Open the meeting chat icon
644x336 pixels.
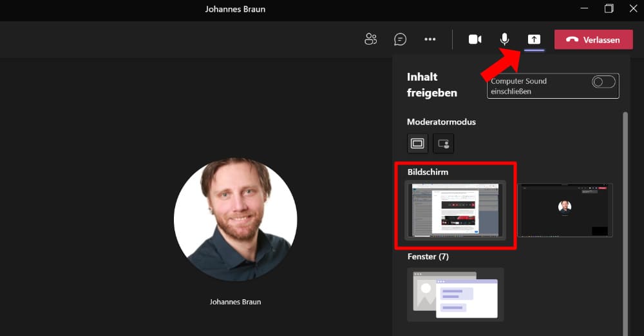(x=400, y=39)
